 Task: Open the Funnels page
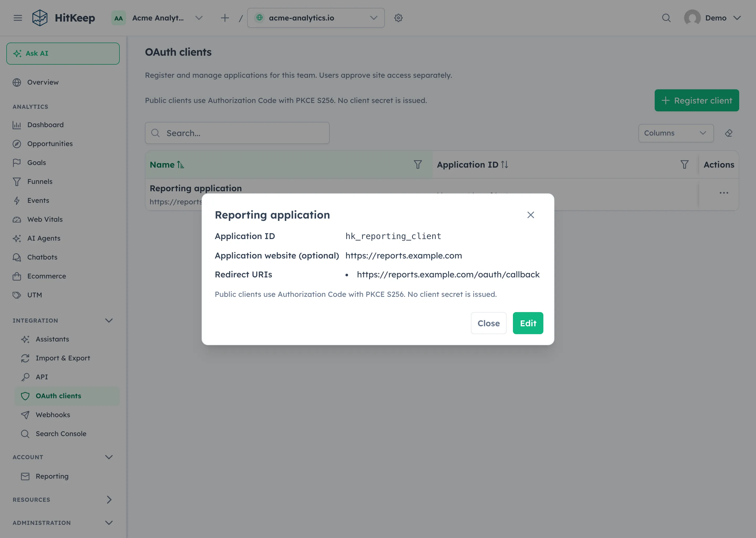point(63,182)
